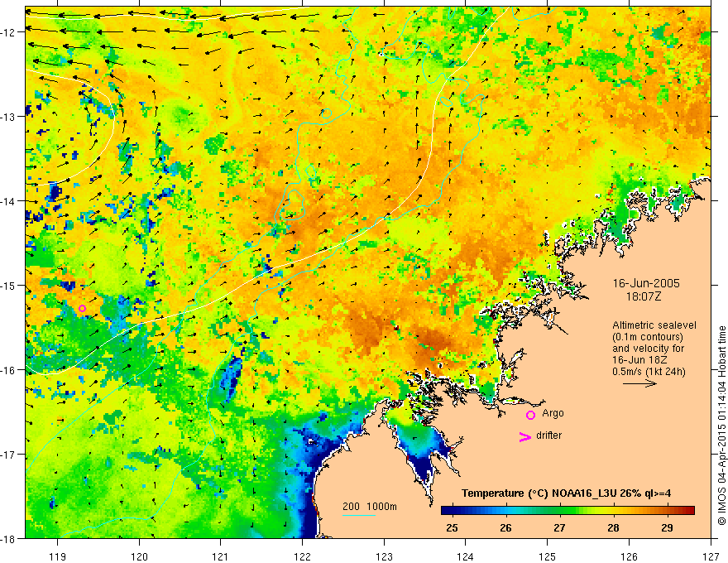Click the cyan 200 1000m isobath legend line
The height and width of the screenshot is (563, 728).
pyautogui.click(x=359, y=515)
